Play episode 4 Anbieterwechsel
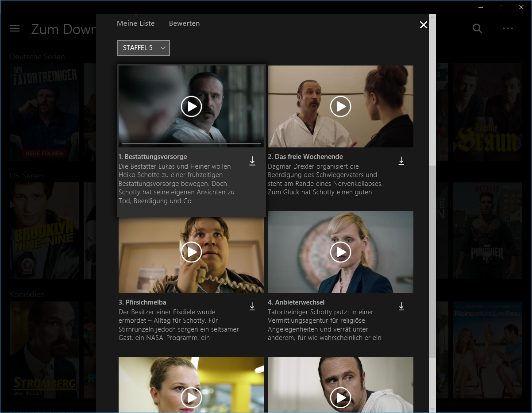This screenshot has width=532, height=413. coord(340,252)
